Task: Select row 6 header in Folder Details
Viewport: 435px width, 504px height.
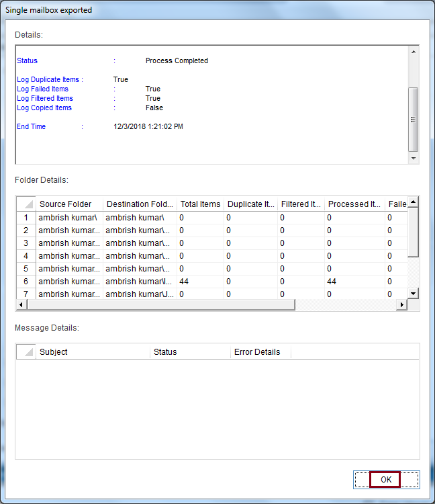Action: tap(26, 282)
